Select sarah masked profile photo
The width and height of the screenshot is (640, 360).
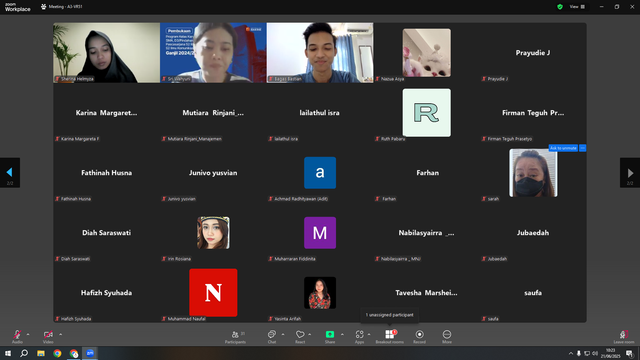click(x=533, y=173)
